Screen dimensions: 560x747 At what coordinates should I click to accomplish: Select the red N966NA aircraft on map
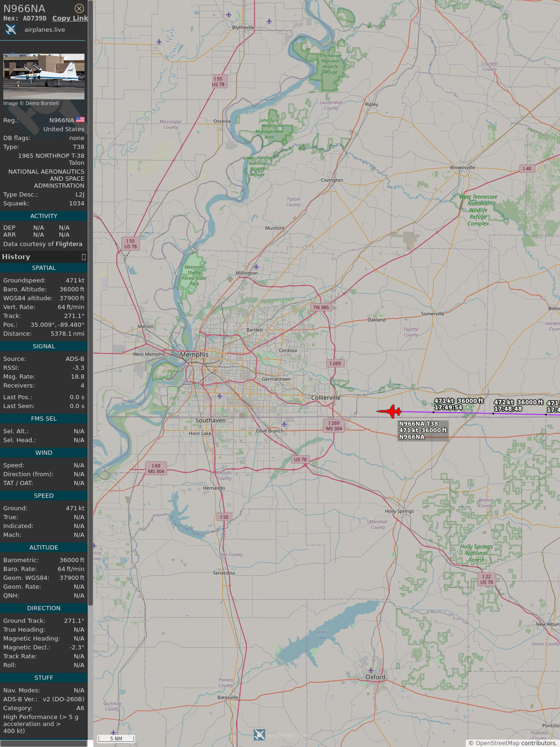[x=389, y=411]
